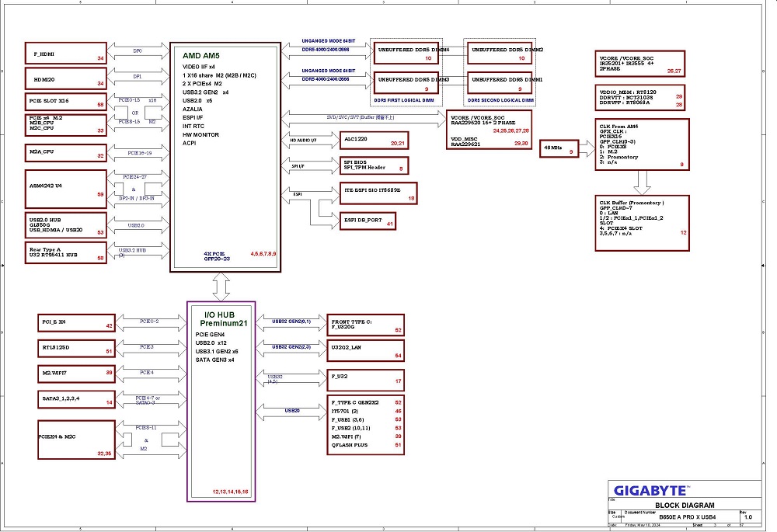The image size is (777, 532).
Task: Select the SPI BIOS / SPI_TPM Header block
Action: [x=374, y=165]
